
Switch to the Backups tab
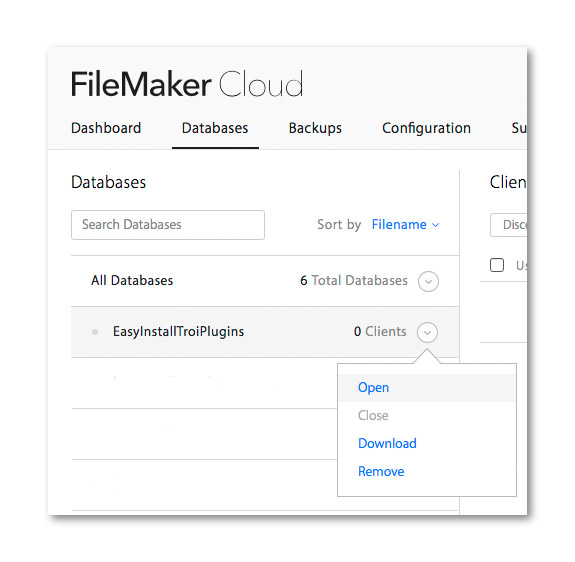point(315,128)
